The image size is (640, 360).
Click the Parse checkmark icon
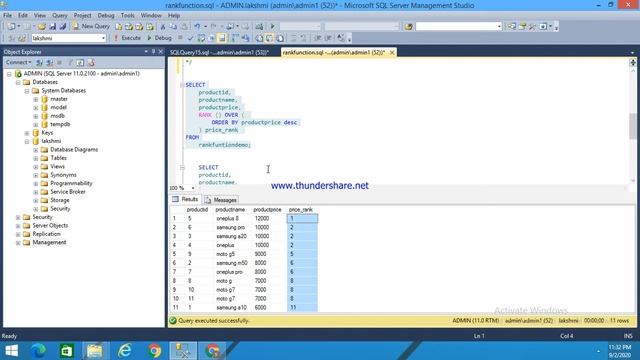[190, 38]
